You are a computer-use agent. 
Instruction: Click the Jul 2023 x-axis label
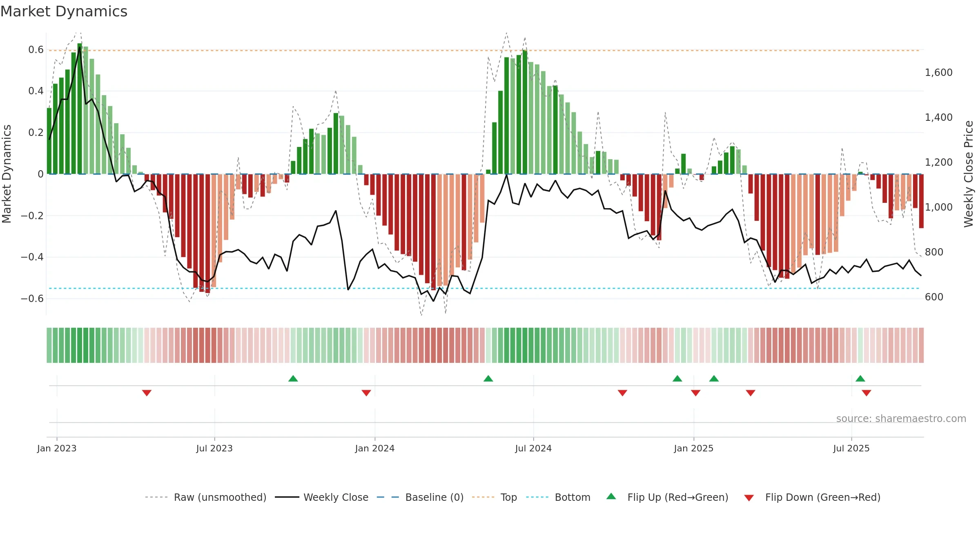click(x=214, y=448)
